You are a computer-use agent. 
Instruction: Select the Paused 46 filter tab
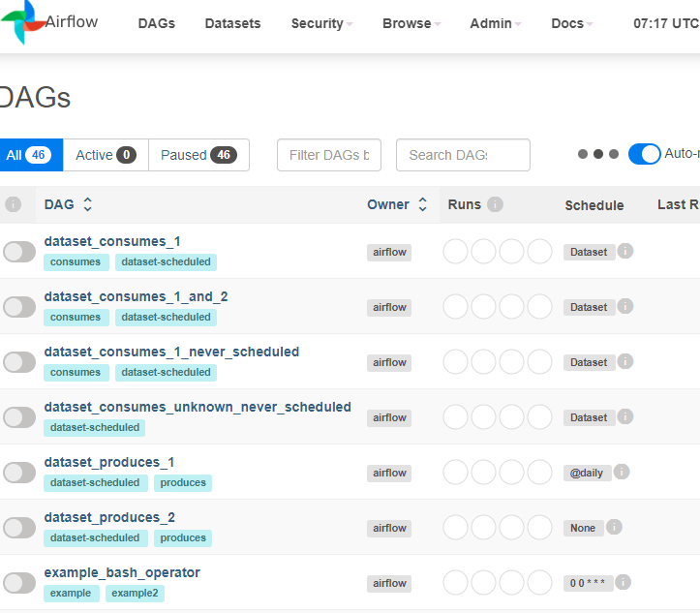198,155
